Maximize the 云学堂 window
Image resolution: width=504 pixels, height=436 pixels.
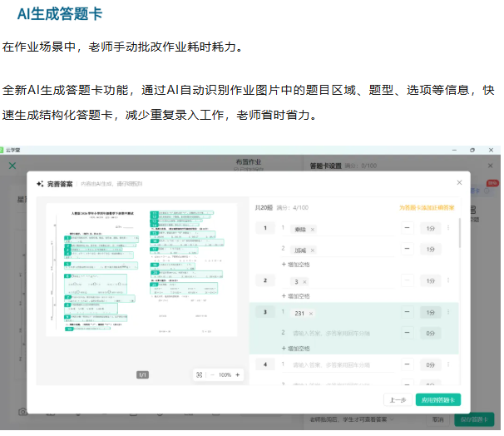tap(472, 150)
